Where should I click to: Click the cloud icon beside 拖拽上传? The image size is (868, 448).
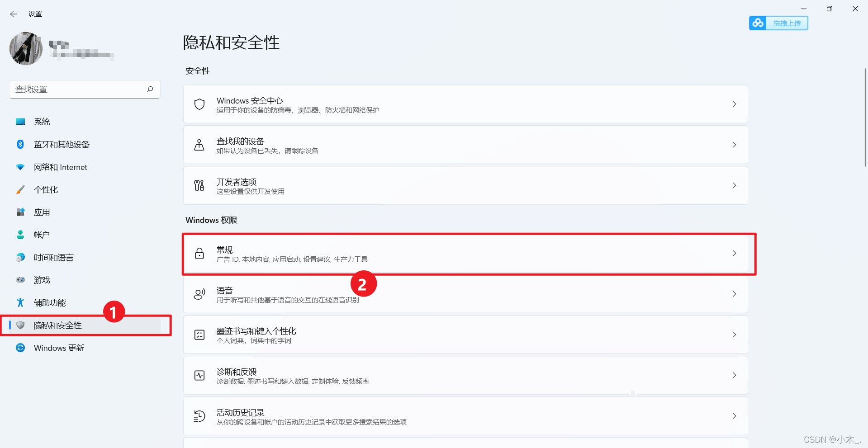(x=758, y=23)
